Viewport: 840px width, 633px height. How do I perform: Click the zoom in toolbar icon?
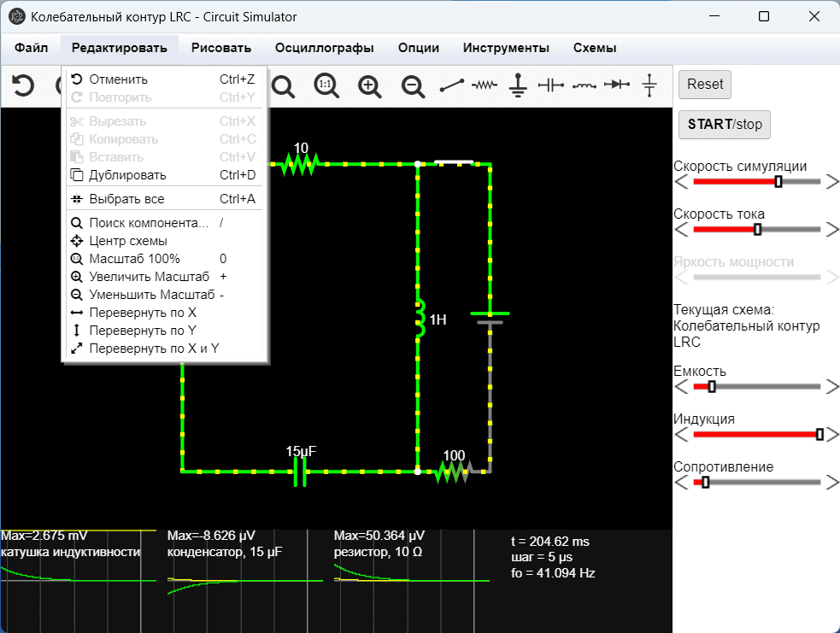[x=369, y=85]
